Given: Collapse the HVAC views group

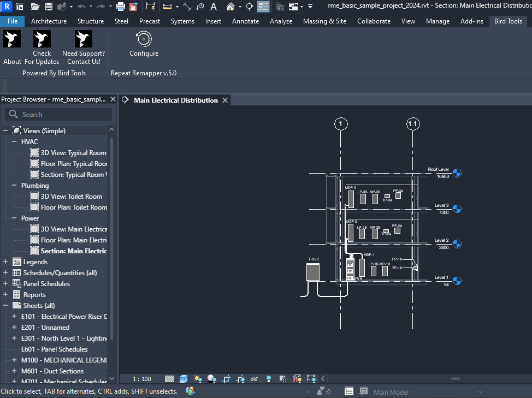Looking at the screenshot, I should 15,142.
